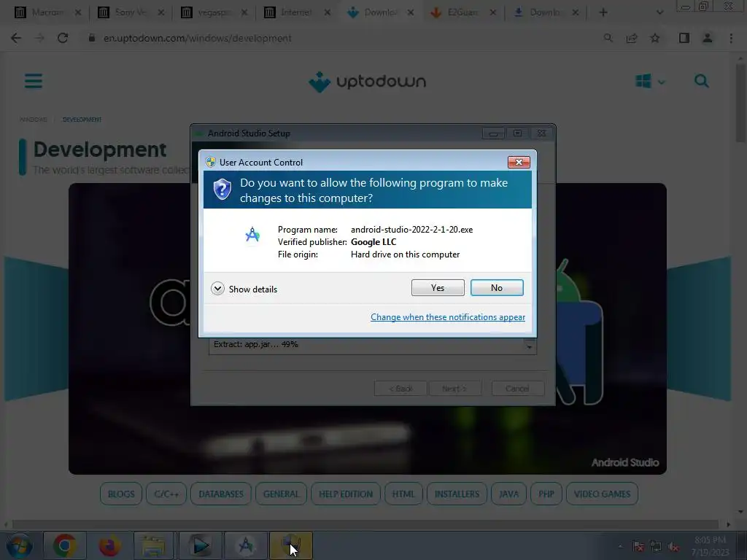Click the Android Studio program icon in UAC

tap(252, 234)
